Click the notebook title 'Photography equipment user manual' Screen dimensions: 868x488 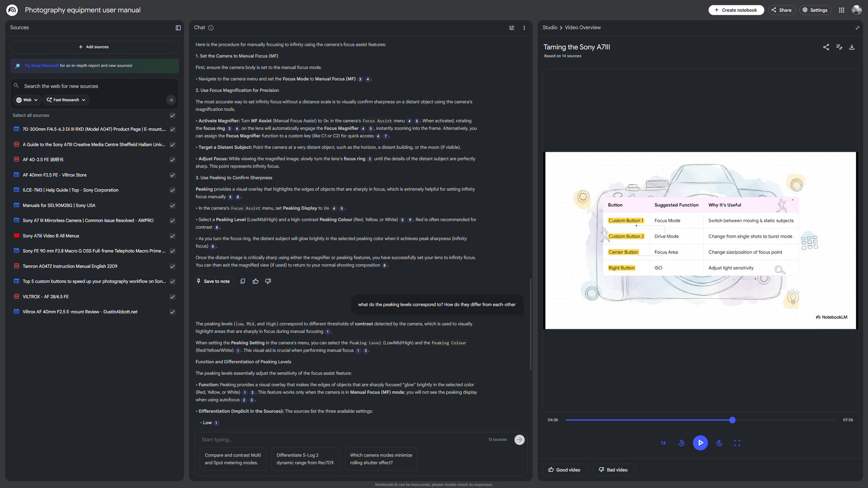coord(83,10)
